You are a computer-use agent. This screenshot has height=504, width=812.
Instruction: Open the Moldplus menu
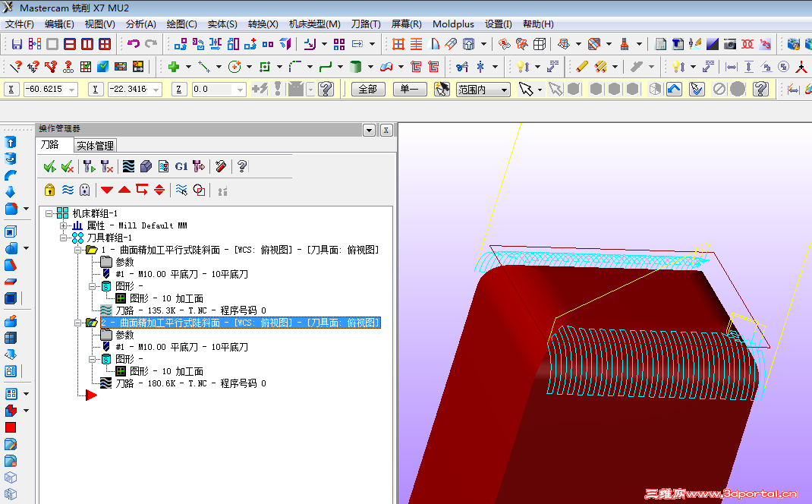(453, 24)
